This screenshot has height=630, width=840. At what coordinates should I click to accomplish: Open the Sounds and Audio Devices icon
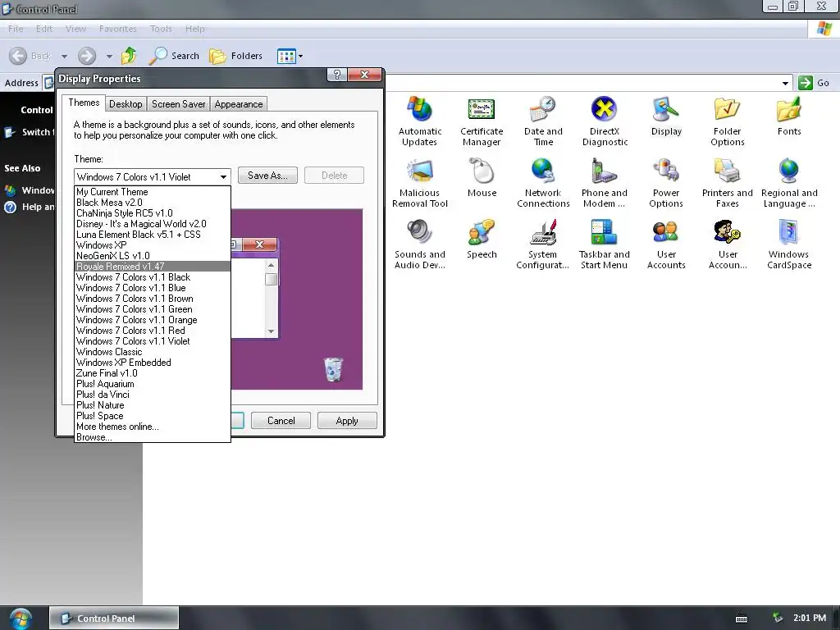coord(419,244)
